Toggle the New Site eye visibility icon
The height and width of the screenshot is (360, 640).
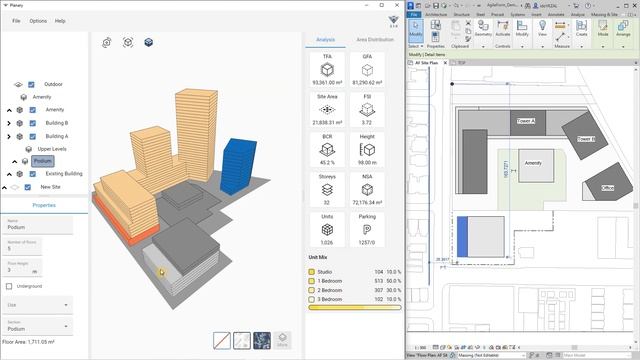(x=15, y=187)
